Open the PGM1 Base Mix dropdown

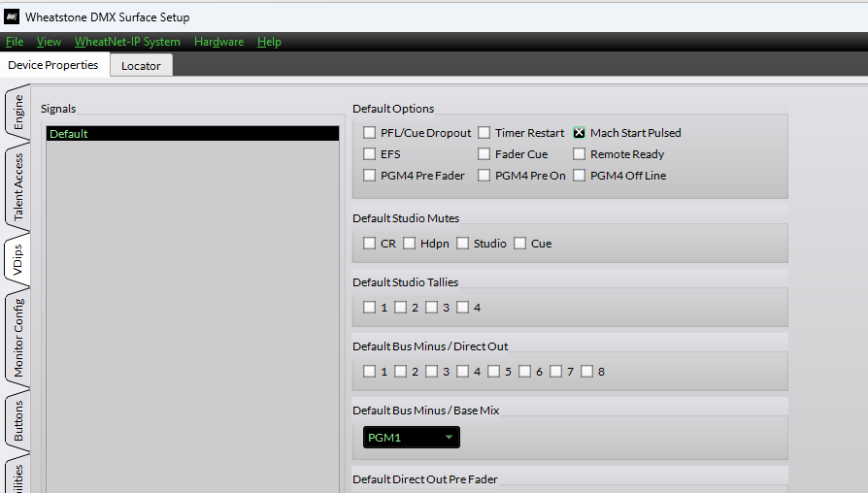(412, 437)
